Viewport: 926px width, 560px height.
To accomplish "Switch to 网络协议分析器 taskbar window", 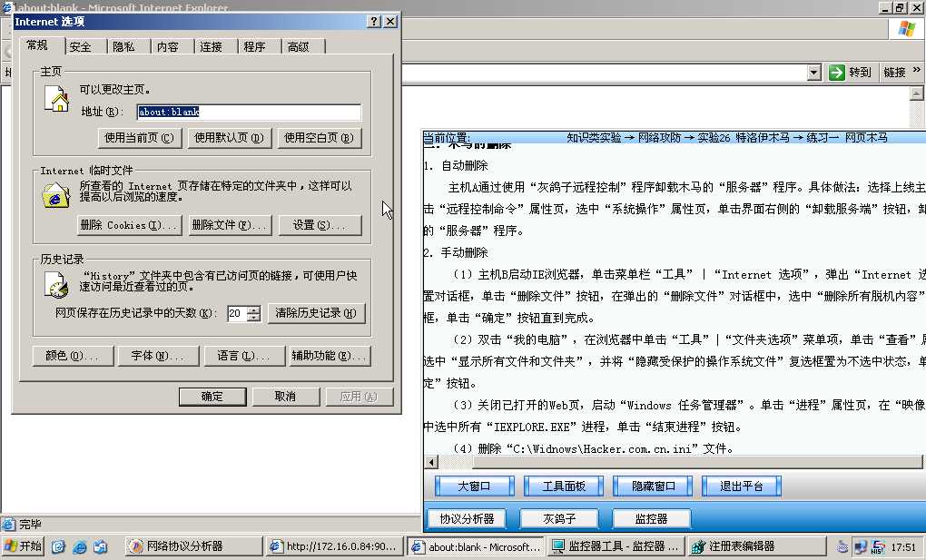I will pos(193,546).
